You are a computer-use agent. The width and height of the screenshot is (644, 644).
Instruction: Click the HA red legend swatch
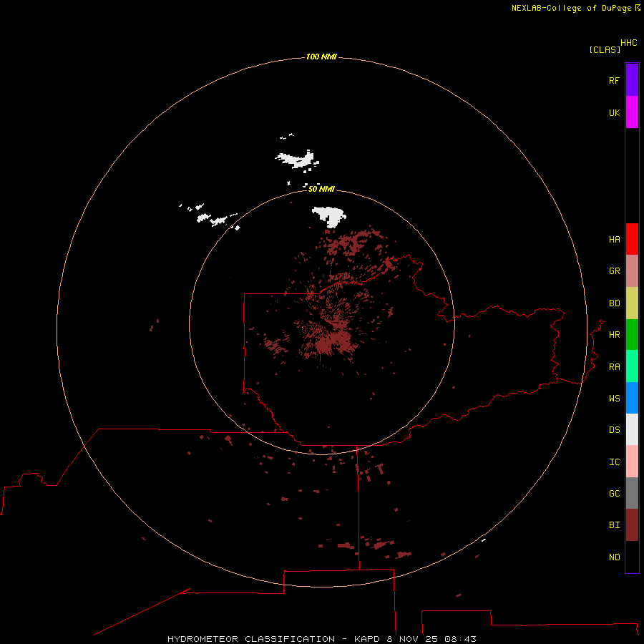click(x=632, y=239)
